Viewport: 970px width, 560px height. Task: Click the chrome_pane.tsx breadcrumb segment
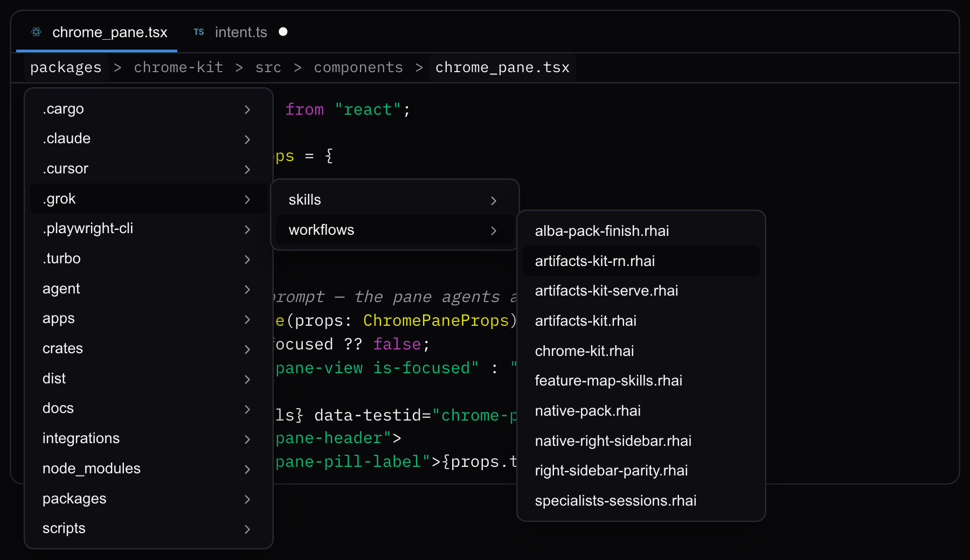(502, 67)
